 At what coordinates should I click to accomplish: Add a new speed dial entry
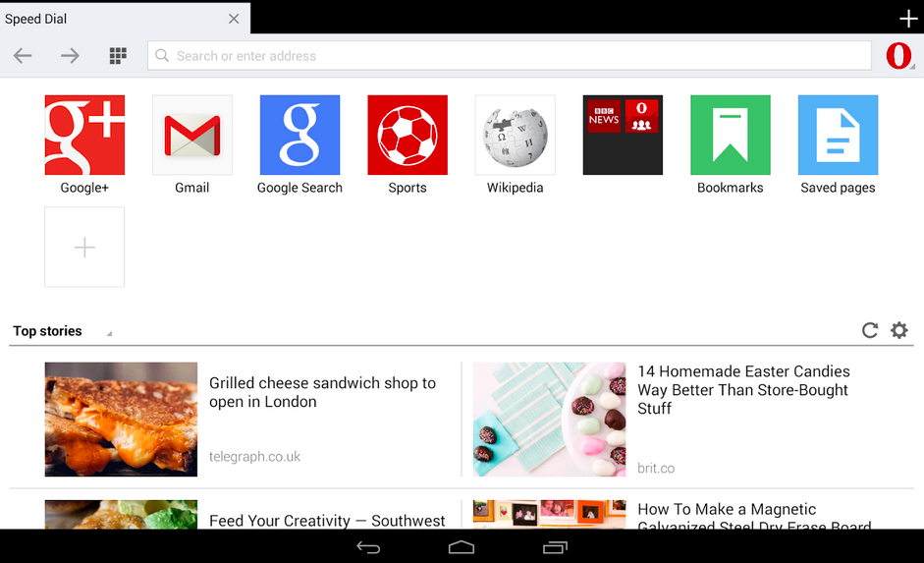84,247
